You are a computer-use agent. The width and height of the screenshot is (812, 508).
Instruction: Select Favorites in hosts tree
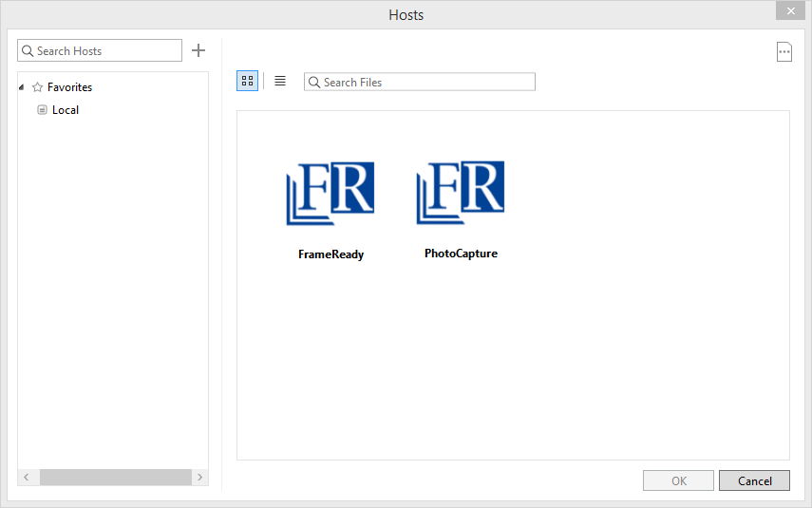[x=69, y=87]
